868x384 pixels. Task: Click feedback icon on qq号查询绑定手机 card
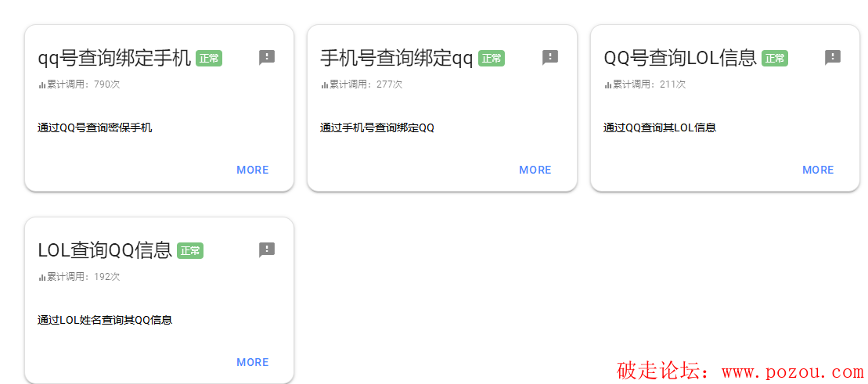point(267,58)
